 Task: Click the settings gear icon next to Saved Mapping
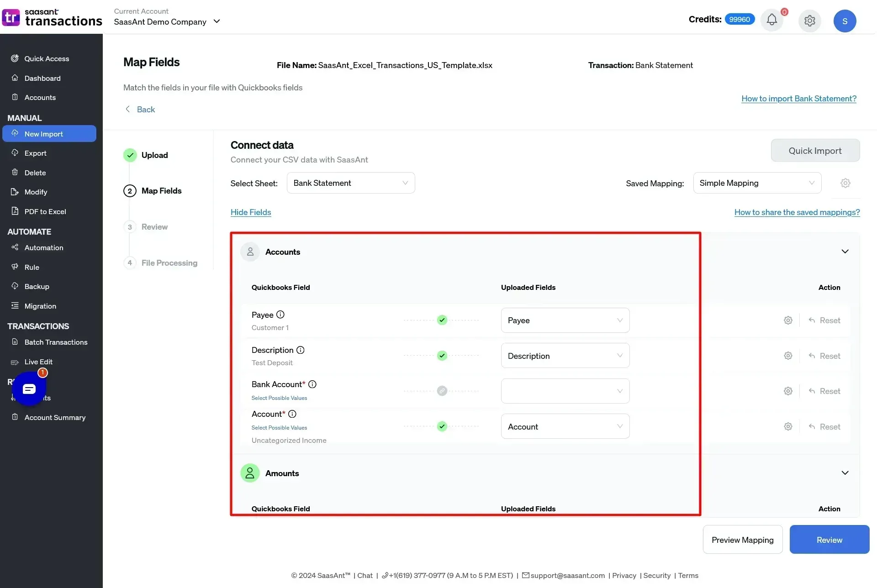(845, 183)
